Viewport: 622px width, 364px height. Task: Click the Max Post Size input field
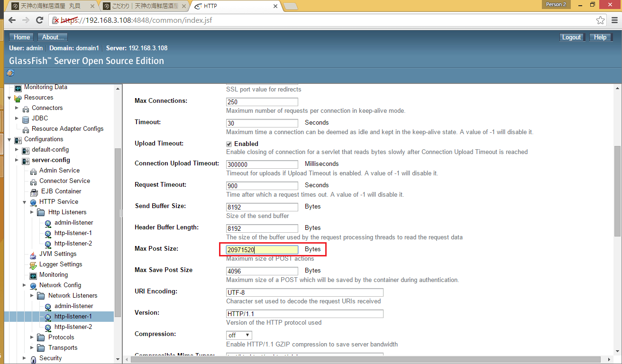tap(262, 250)
